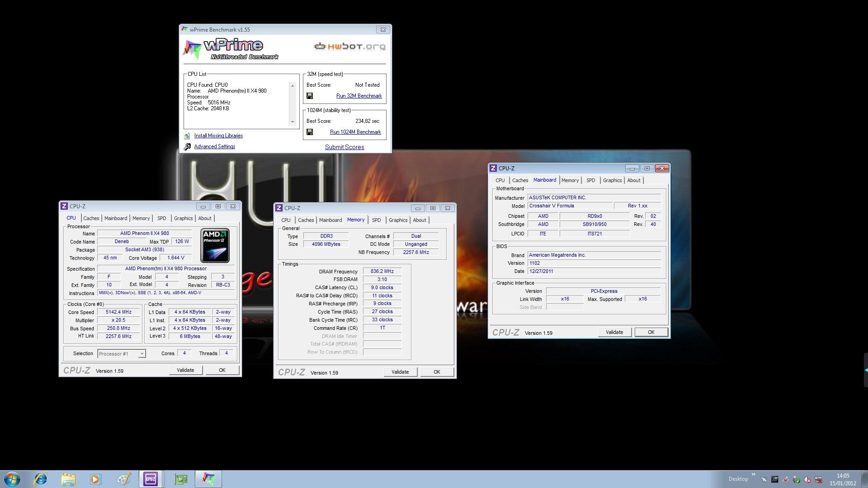The height and width of the screenshot is (488, 868).
Task: Expand the Processor #1 selection dropdown
Action: (142, 354)
